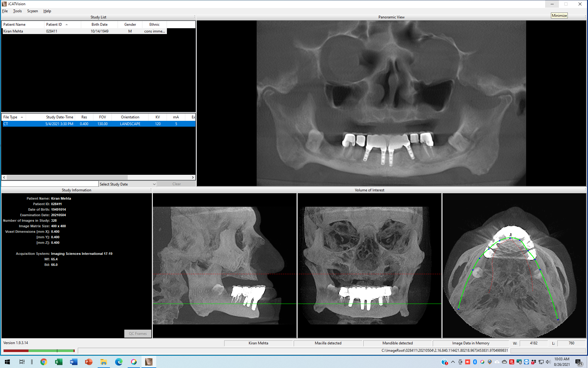Click the globe map pin tray icon

point(490,362)
